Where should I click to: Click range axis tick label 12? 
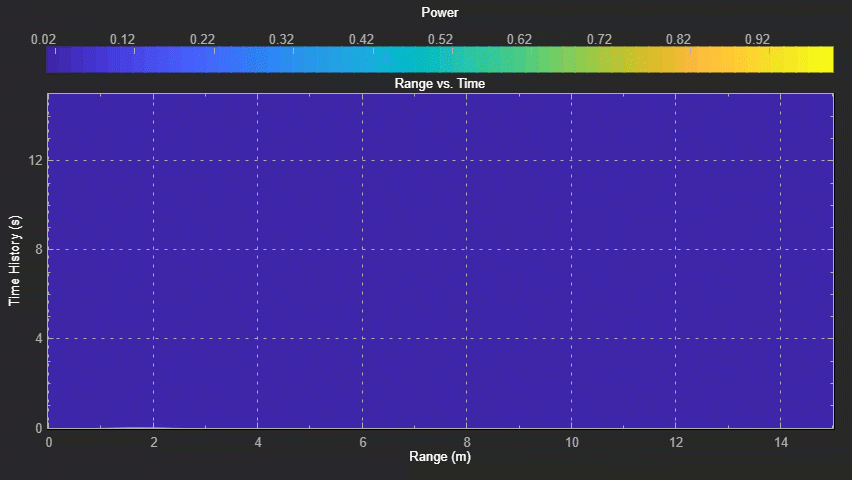click(x=676, y=442)
